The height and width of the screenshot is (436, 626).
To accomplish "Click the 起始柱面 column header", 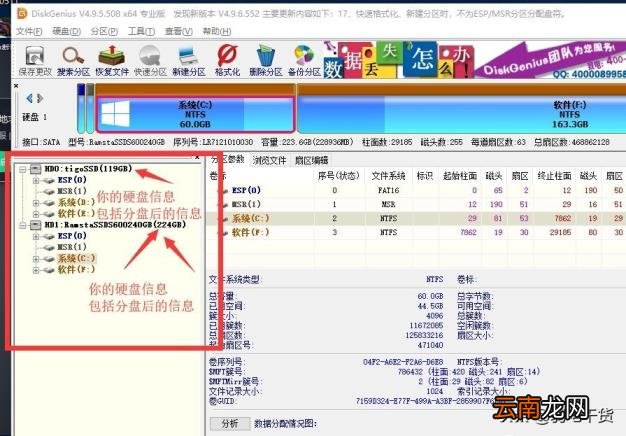I will pos(460,176).
